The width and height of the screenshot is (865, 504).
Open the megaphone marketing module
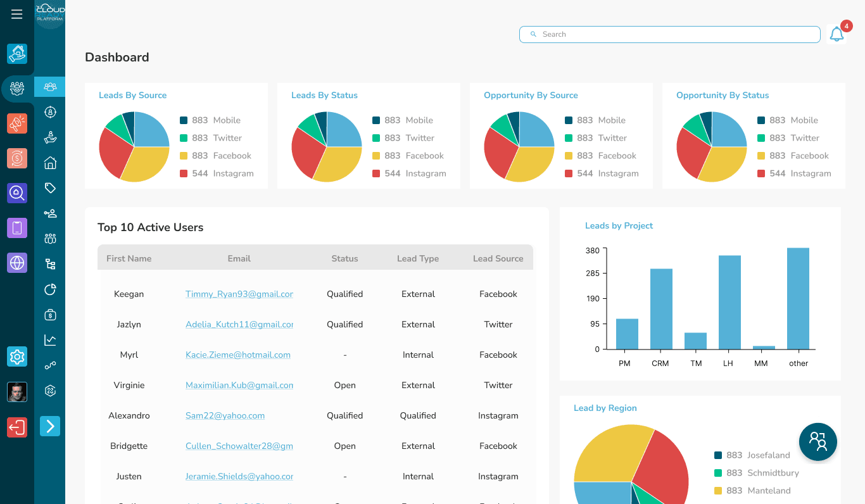click(x=17, y=123)
